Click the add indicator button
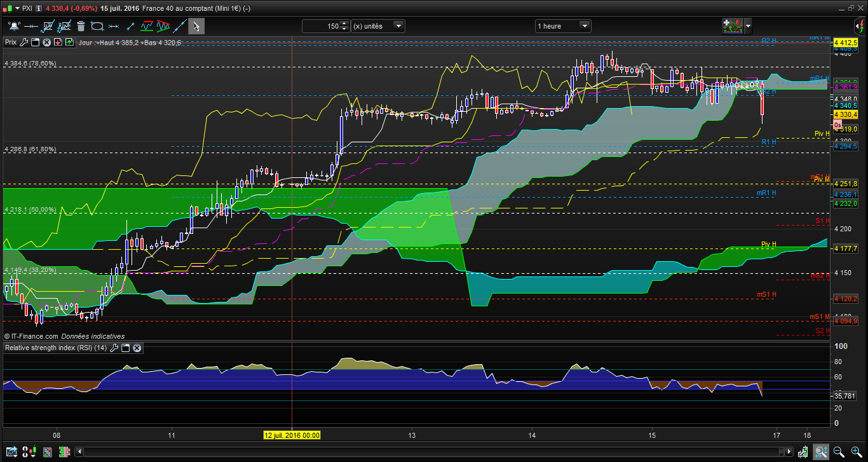Viewport: 868px width, 462px height. coord(733,26)
